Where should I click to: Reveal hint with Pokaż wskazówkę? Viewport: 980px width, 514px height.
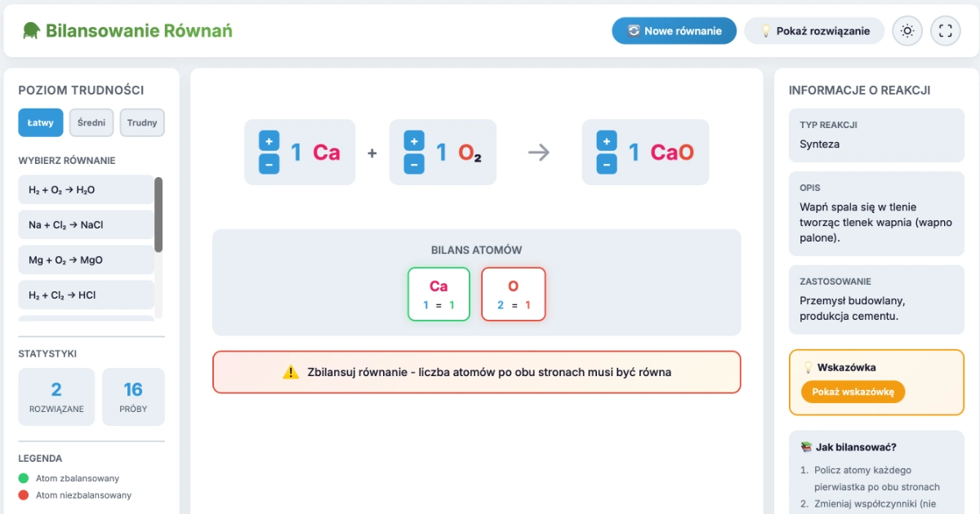[853, 392]
